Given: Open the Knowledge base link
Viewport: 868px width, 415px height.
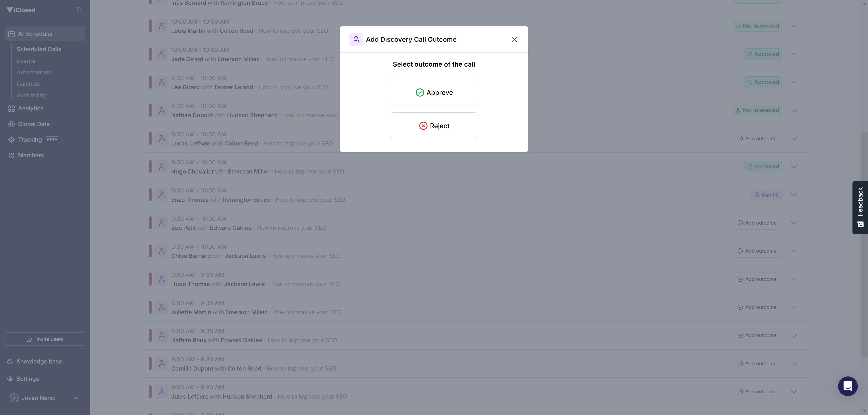Looking at the screenshot, I should tap(39, 361).
